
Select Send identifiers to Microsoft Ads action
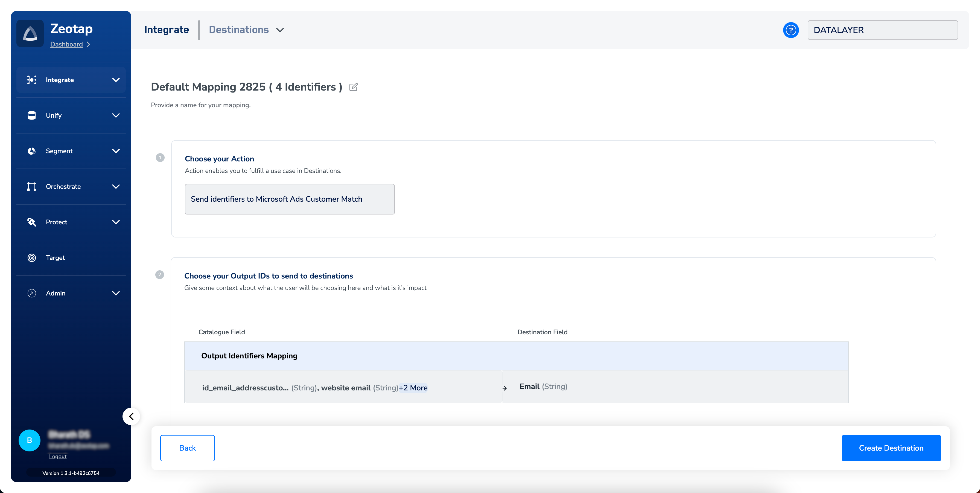tap(290, 199)
